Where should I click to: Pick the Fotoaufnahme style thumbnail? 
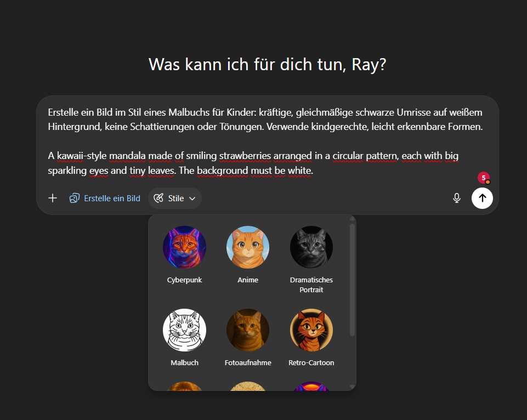(x=248, y=330)
